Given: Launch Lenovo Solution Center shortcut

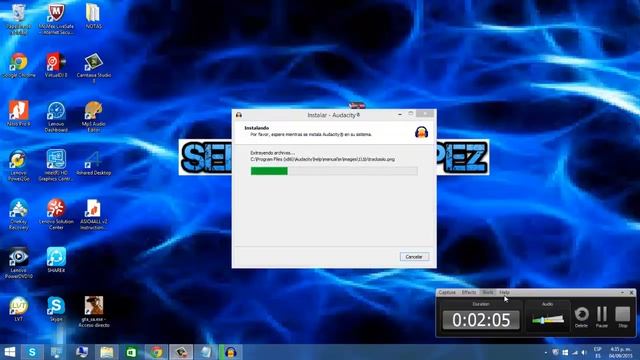Looking at the screenshot, I should coord(56,214).
